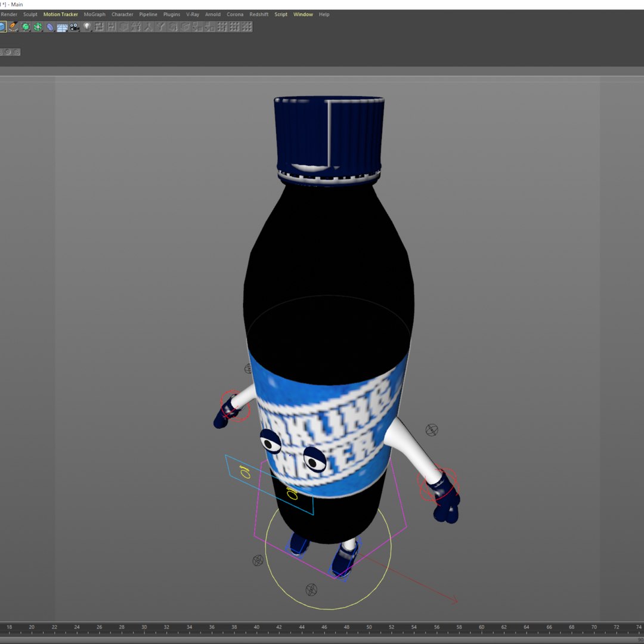The width and height of the screenshot is (644, 644).
Task: Click the gray H-shaped toolbar icon
Action: pyautogui.click(x=112, y=27)
